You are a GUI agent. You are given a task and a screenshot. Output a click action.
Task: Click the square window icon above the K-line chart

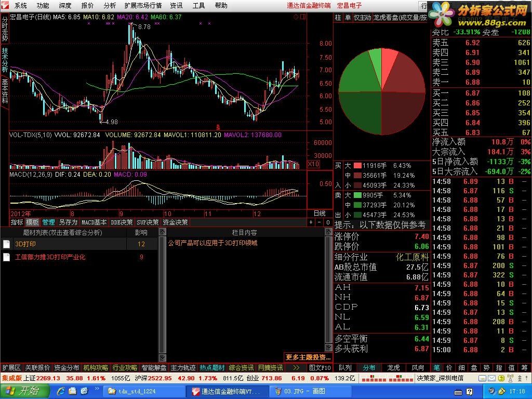click(x=303, y=17)
